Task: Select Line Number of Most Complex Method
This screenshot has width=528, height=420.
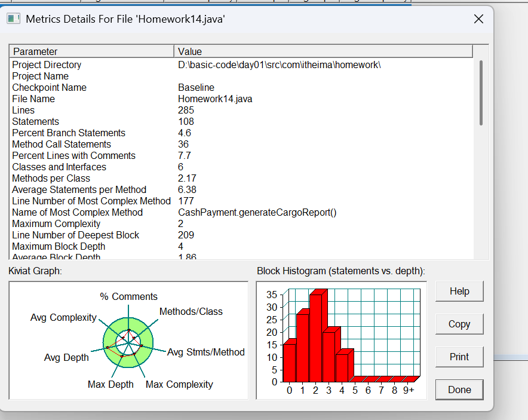Action: click(x=241, y=201)
